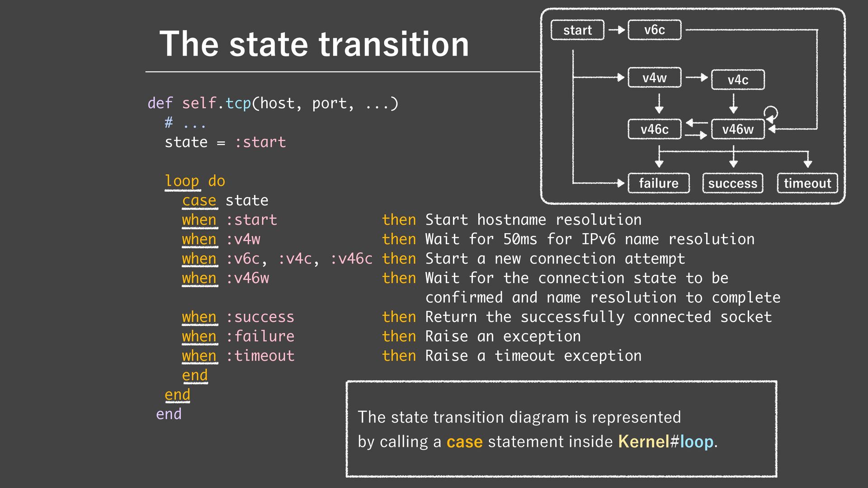Click 'Raise a timeout exception' text
The height and width of the screenshot is (488, 868).
pyautogui.click(x=533, y=356)
